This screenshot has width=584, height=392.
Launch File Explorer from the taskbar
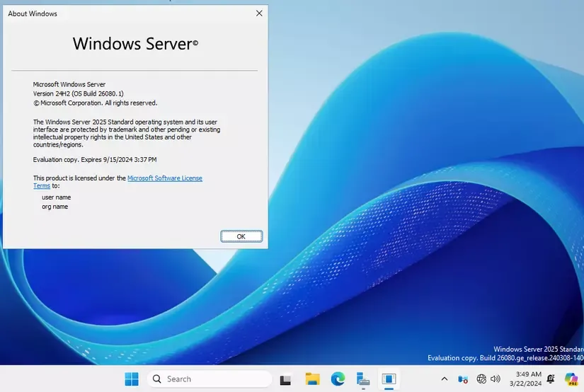312,379
